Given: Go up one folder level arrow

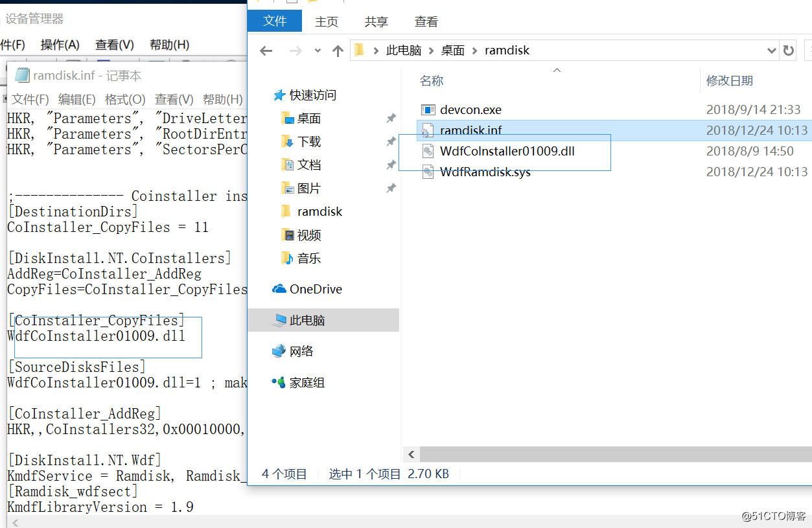Looking at the screenshot, I should [337, 51].
